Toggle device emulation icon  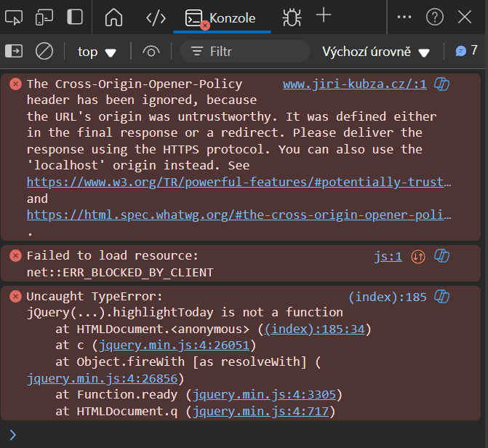44,17
